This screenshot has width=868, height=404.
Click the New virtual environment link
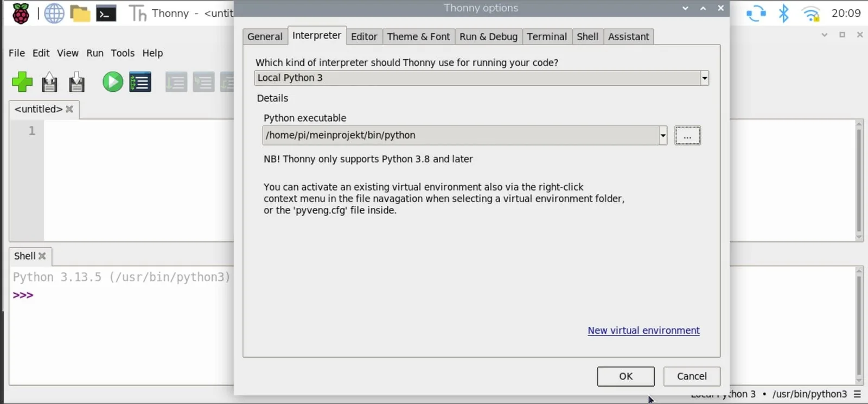[643, 331]
